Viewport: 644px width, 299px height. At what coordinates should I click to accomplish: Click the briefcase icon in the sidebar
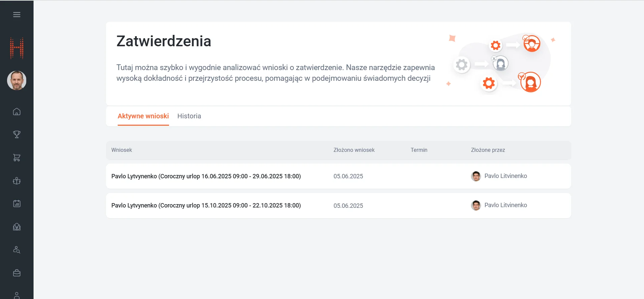pos(17,273)
